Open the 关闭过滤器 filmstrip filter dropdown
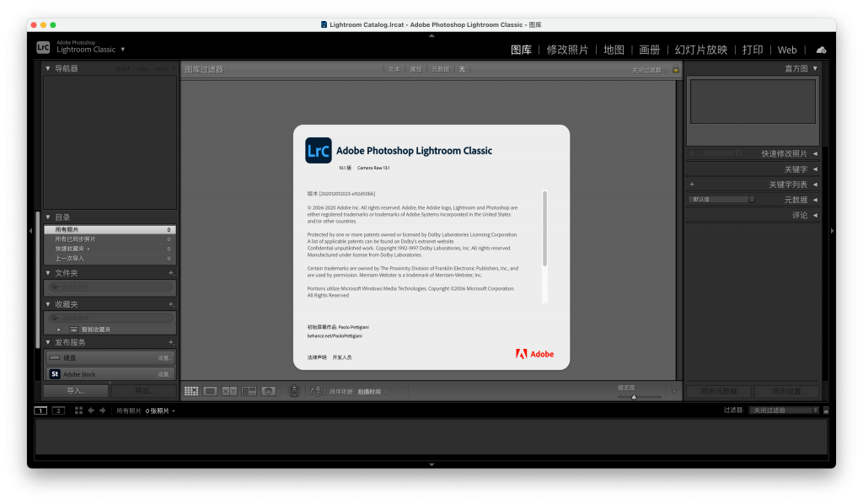The image size is (863, 504). coord(785,410)
